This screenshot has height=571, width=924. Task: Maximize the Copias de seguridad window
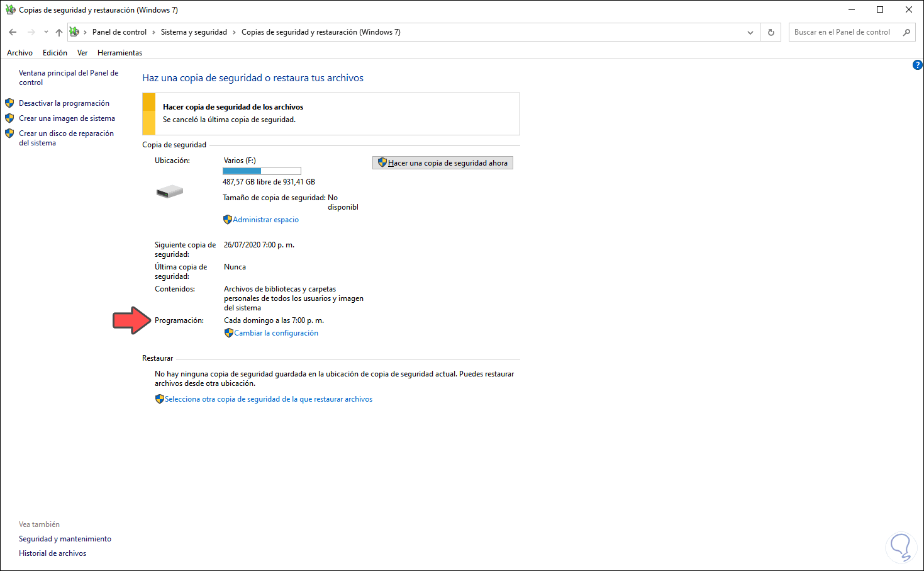tap(880, 9)
